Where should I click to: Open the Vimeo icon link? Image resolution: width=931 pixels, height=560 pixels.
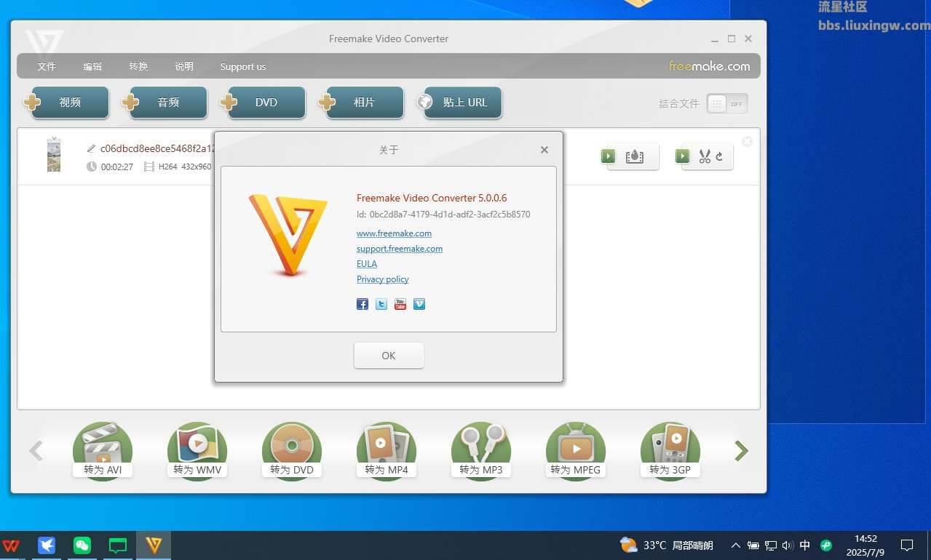(x=419, y=304)
